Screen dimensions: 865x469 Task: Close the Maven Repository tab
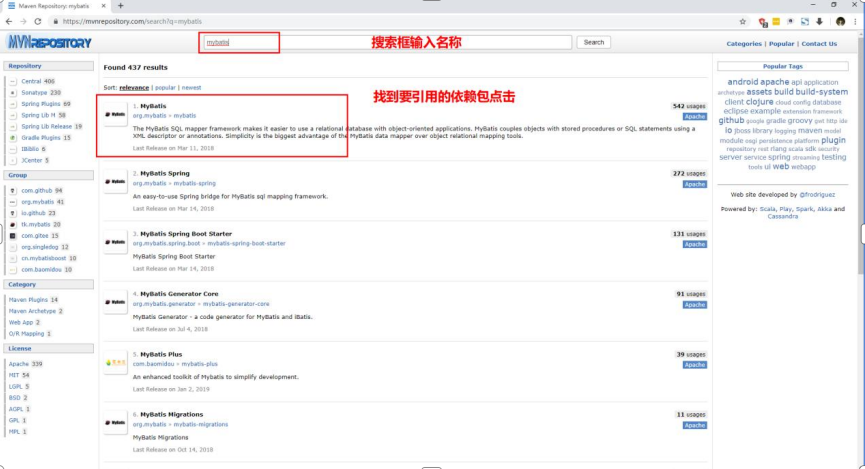pyautogui.click(x=103, y=6)
